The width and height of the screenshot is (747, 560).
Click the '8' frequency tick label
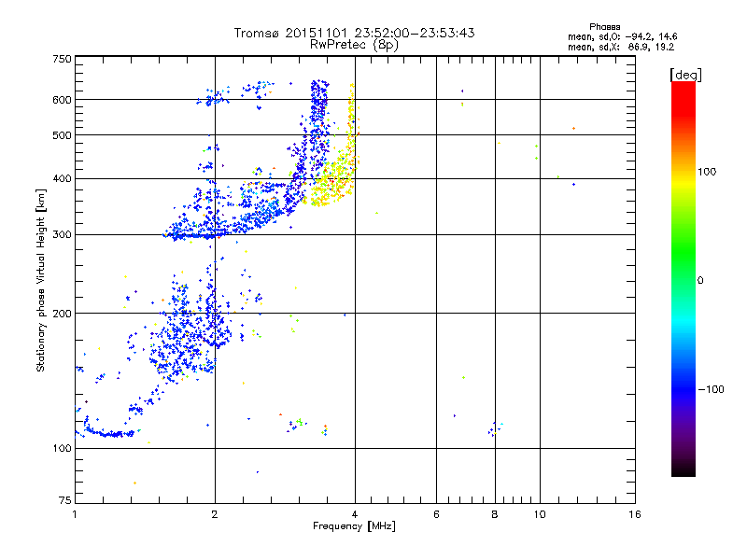pyautogui.click(x=495, y=514)
